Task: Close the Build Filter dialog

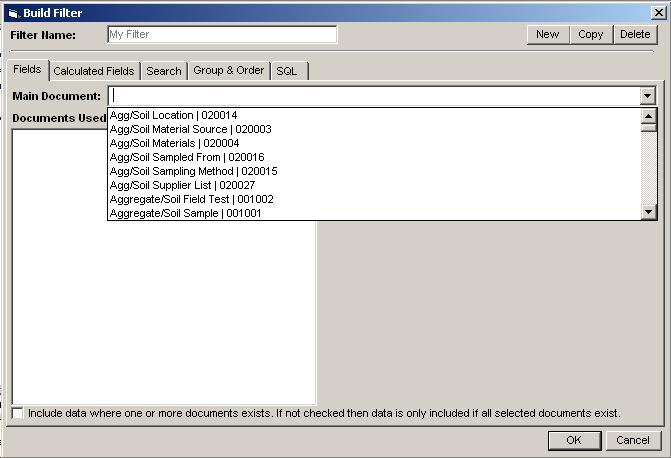Action: (x=658, y=12)
